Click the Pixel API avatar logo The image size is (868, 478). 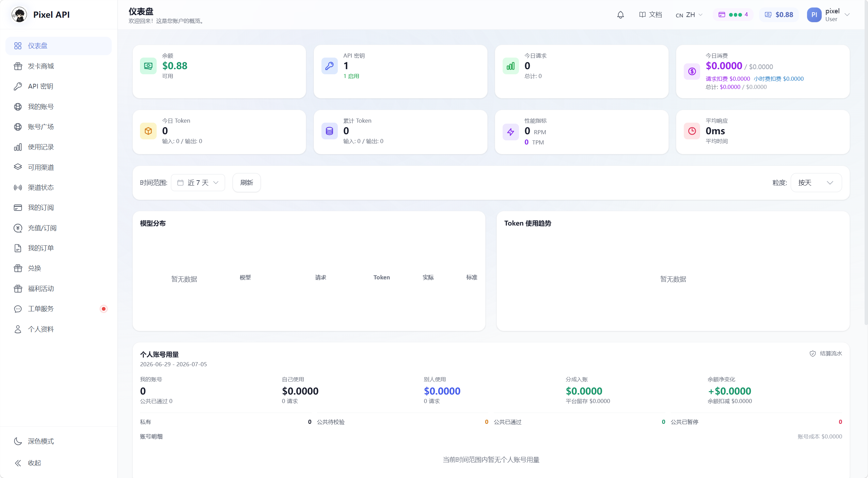click(x=19, y=15)
